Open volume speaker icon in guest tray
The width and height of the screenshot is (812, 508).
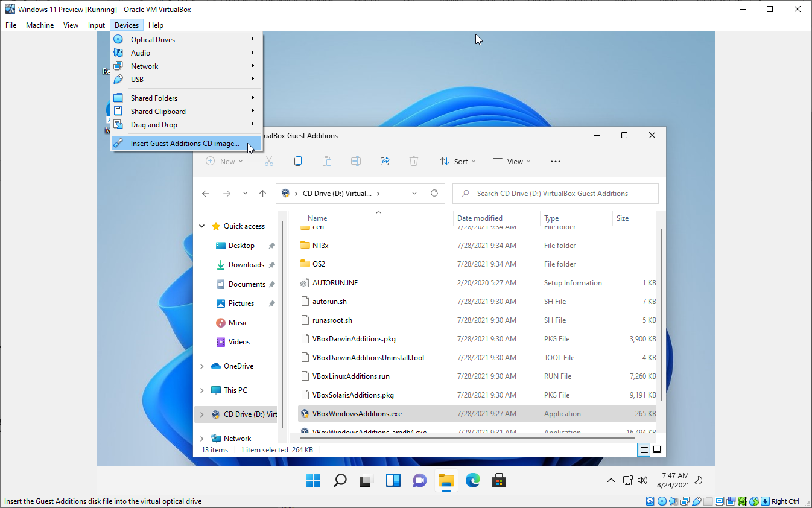point(642,480)
